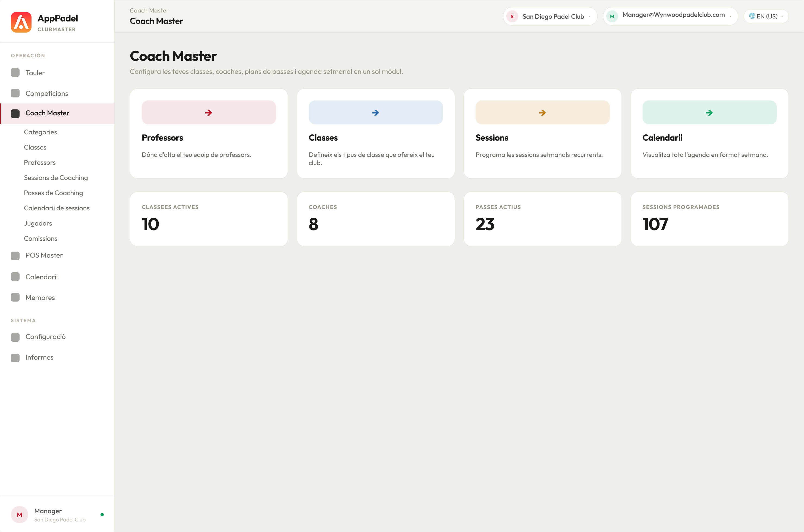804x532 pixels.
Task: Click the Sessions Programades value 107
Action: 655,224
